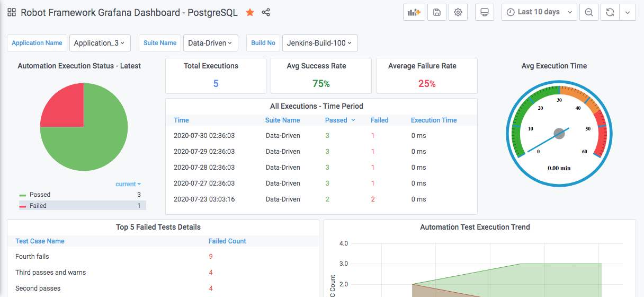The height and width of the screenshot is (297, 644).
Task: Save the dashboard with disk icon
Action: (x=436, y=12)
